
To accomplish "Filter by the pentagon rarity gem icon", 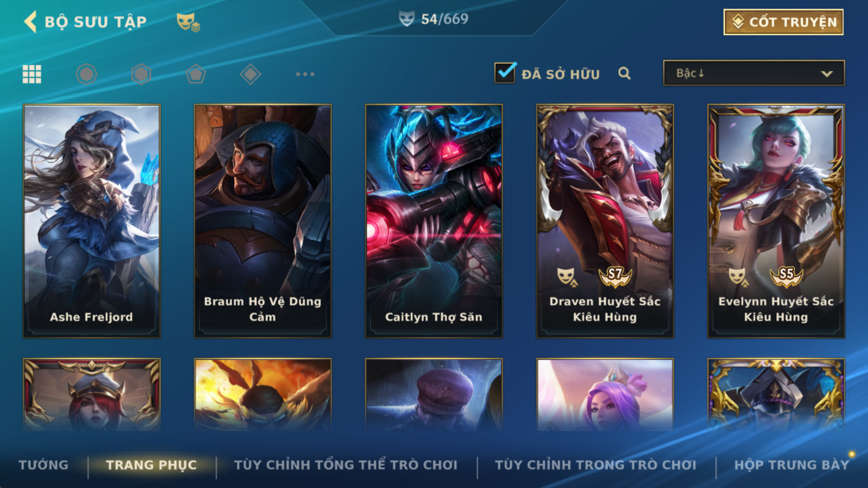I will pos(196,74).
